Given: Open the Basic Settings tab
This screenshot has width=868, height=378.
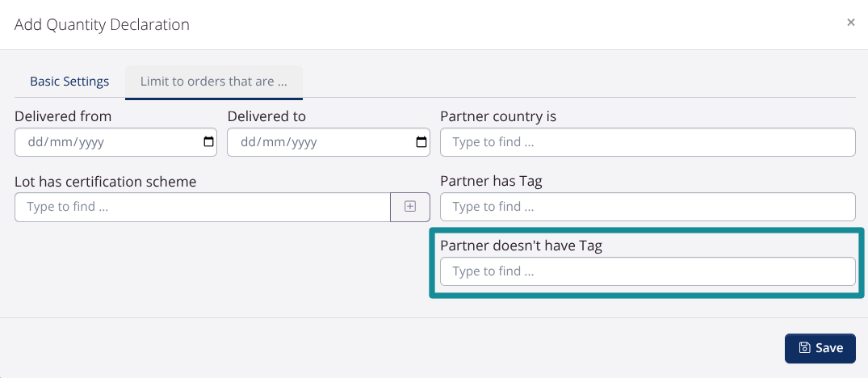Looking at the screenshot, I should [69, 82].
